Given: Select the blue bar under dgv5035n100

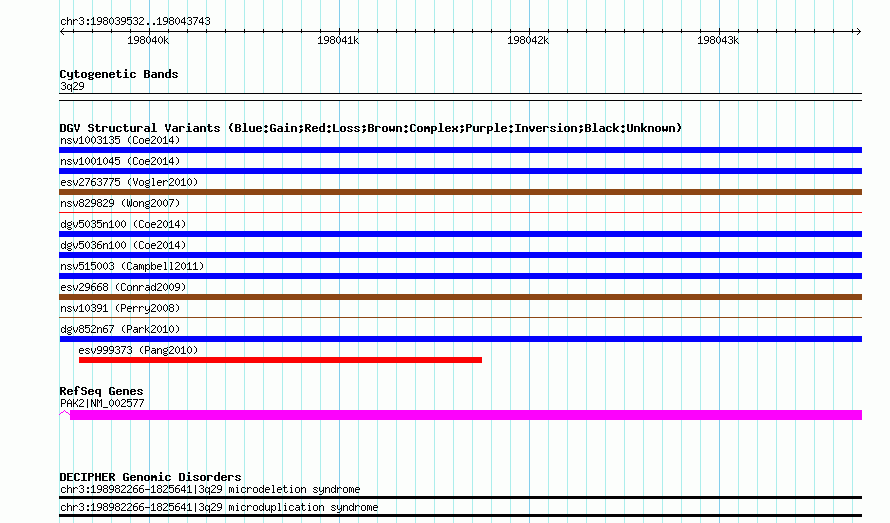Looking at the screenshot, I should [x=460, y=234].
